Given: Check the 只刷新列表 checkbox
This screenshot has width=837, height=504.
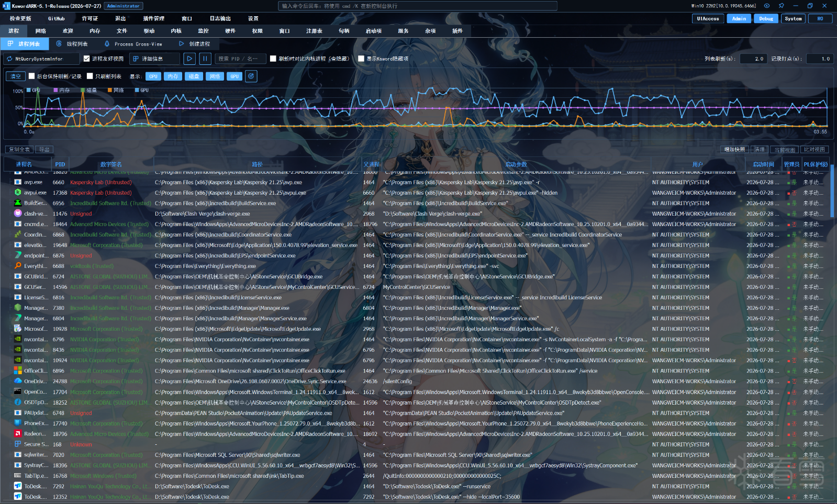Looking at the screenshot, I should 90,76.
